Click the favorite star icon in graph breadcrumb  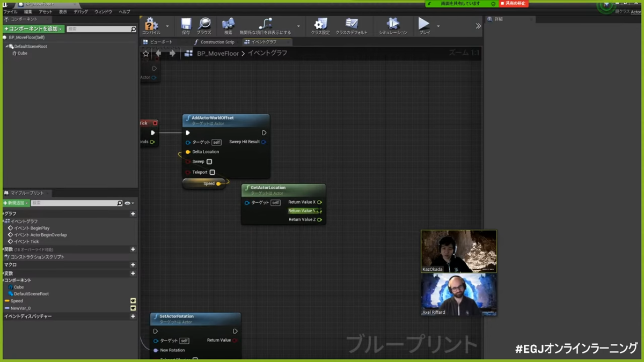[x=145, y=53]
